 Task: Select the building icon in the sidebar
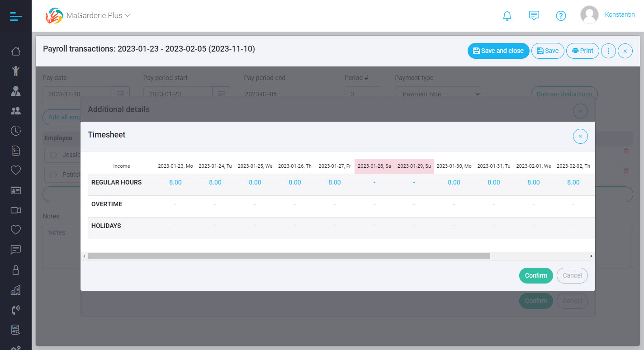(15, 289)
